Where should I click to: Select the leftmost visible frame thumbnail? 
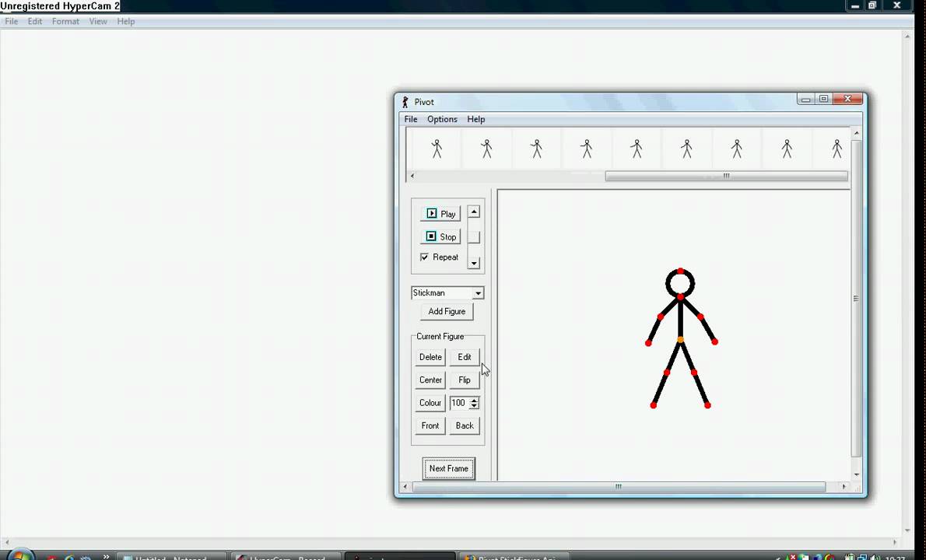(437, 149)
